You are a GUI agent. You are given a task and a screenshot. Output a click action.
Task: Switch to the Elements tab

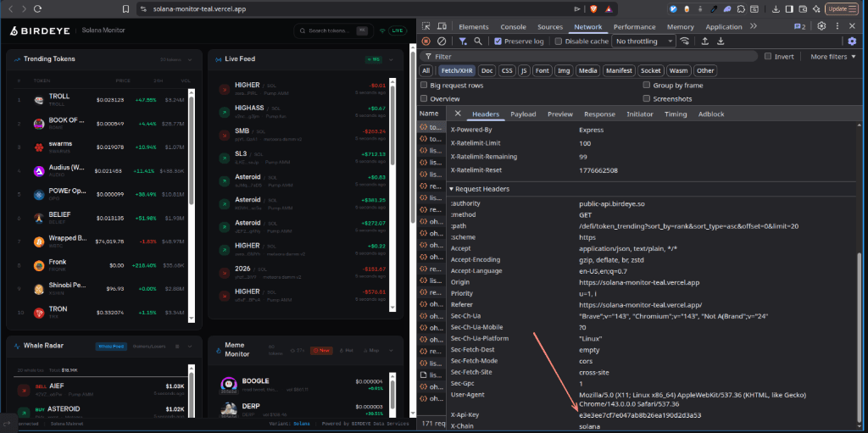(473, 26)
